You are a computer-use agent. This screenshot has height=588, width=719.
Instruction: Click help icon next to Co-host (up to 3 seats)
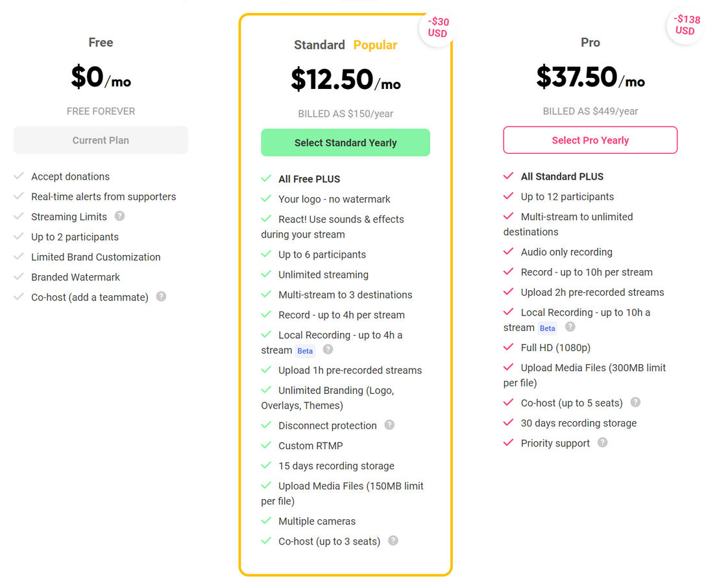(x=393, y=541)
